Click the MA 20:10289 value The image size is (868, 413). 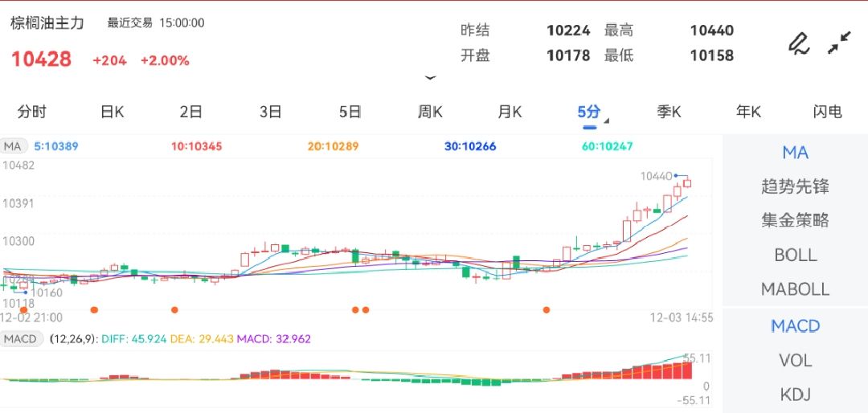point(334,147)
